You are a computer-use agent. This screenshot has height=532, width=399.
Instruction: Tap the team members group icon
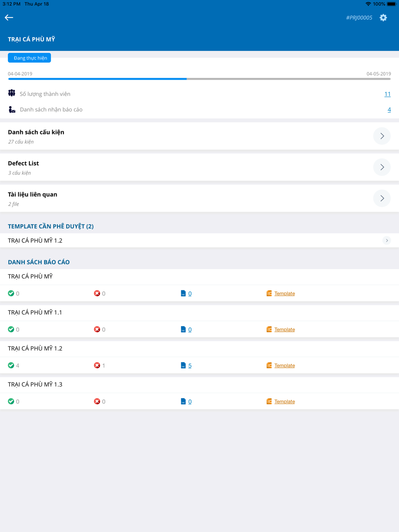12,93
